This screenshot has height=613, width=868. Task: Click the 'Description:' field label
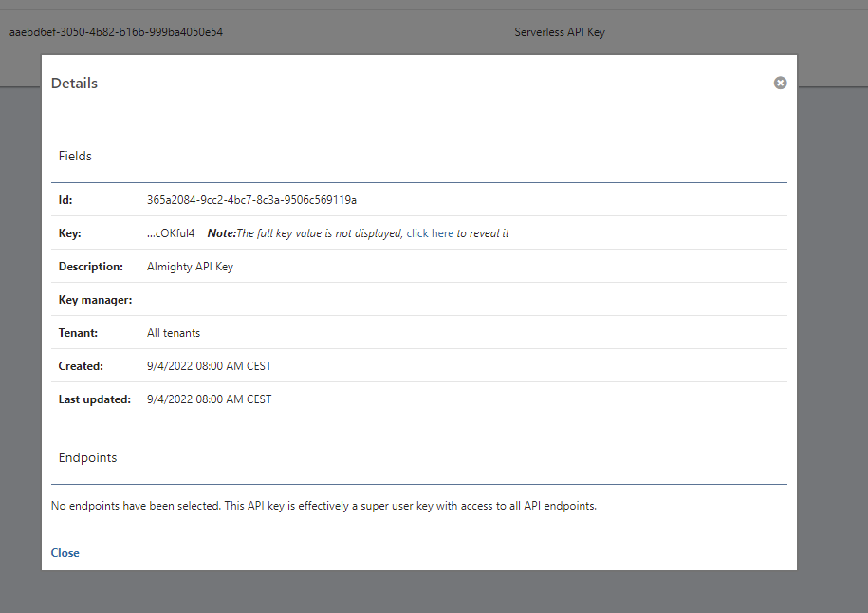91,267
